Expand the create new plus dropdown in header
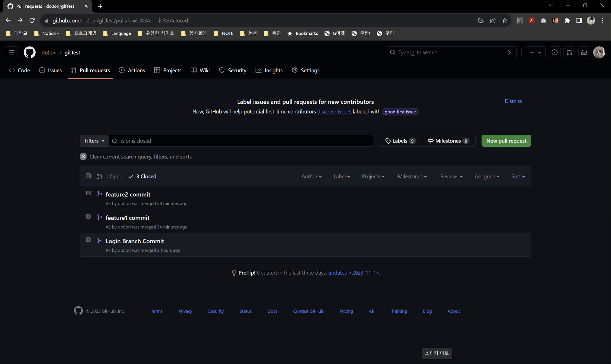Viewport: 611px width, 364px height. click(x=535, y=52)
